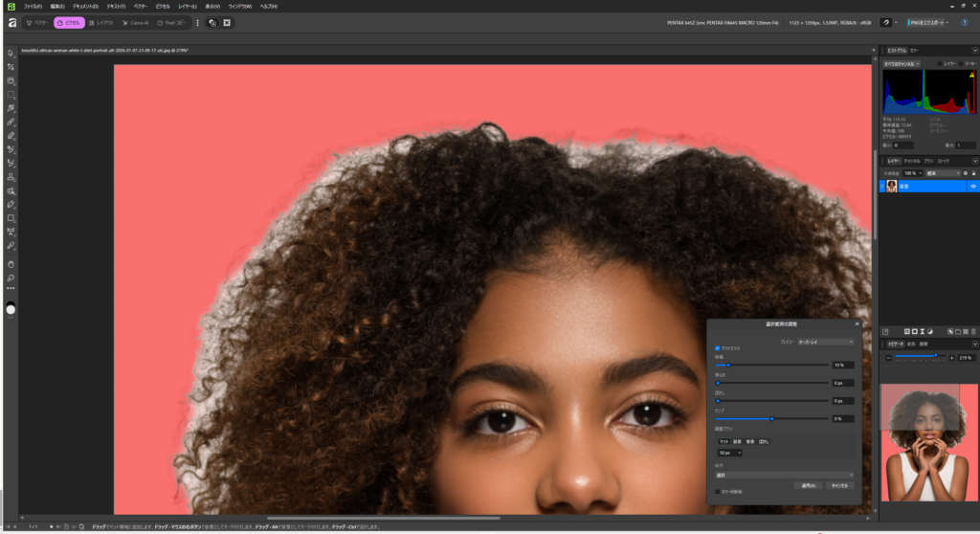Click the 適用 apply button
Viewport: 980px width, 534px height.
[809, 485]
